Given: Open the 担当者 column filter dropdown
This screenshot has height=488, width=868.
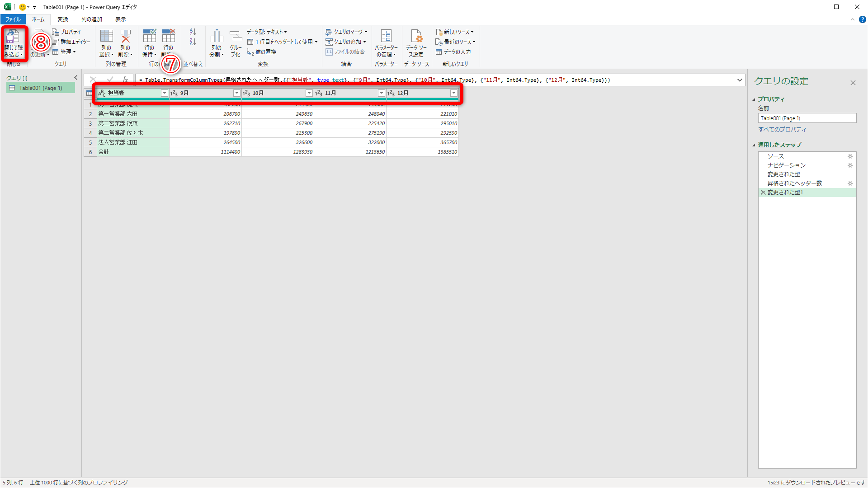Looking at the screenshot, I should (164, 93).
